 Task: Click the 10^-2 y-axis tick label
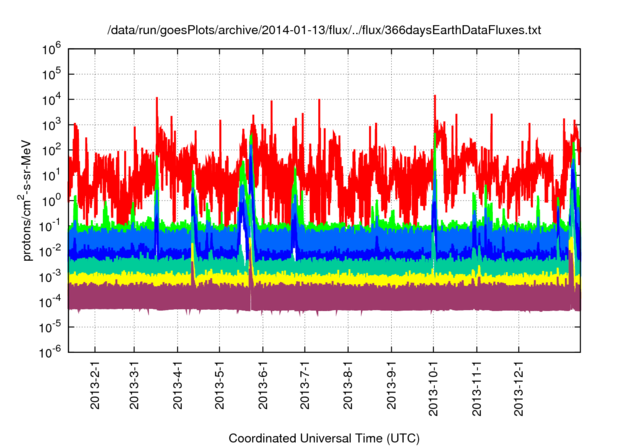[50, 251]
